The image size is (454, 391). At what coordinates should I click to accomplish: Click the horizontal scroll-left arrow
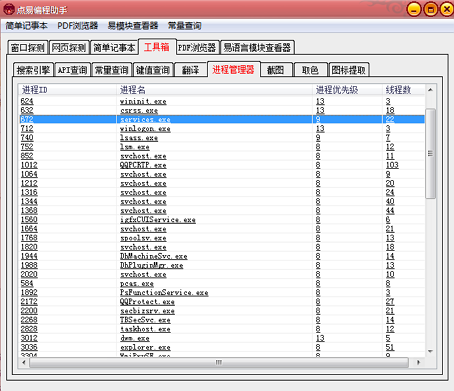pos(24,362)
